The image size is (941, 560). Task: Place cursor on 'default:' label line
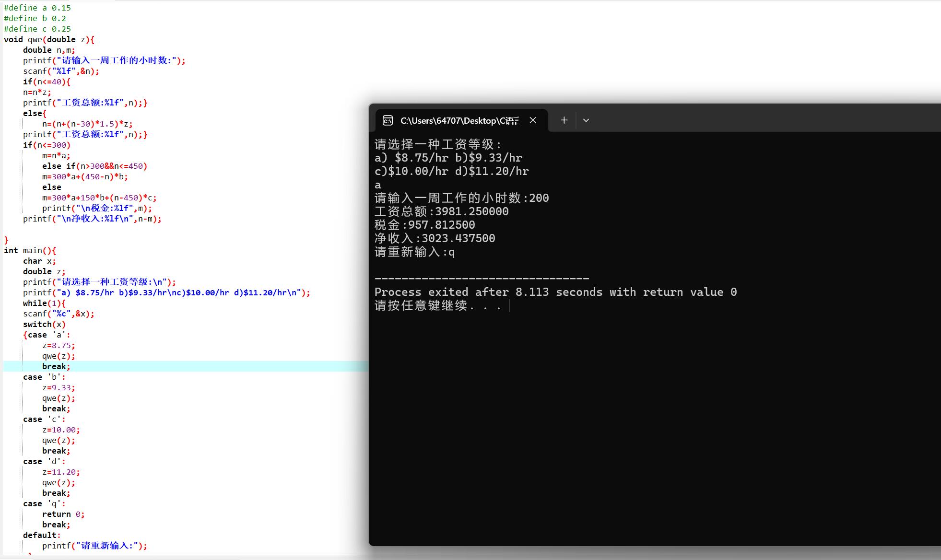tap(42, 535)
